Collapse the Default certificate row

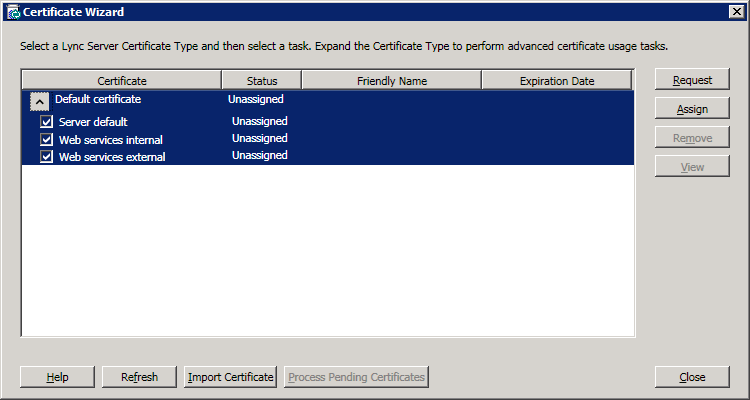[x=39, y=101]
